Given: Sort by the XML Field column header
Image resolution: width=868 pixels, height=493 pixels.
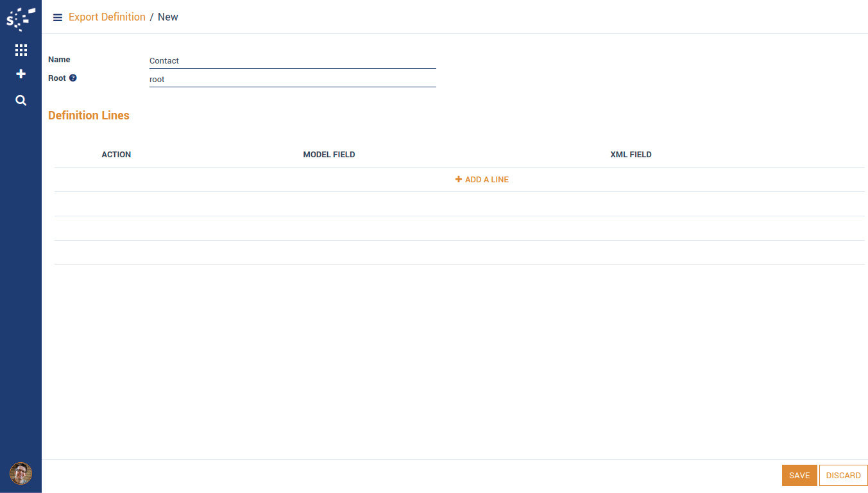Looking at the screenshot, I should click(x=631, y=155).
